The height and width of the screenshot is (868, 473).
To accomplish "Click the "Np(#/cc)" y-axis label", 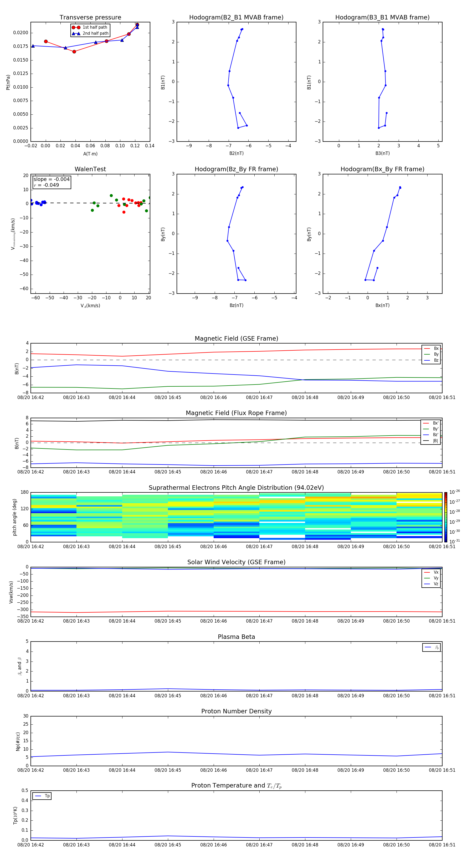I will (18, 741).
